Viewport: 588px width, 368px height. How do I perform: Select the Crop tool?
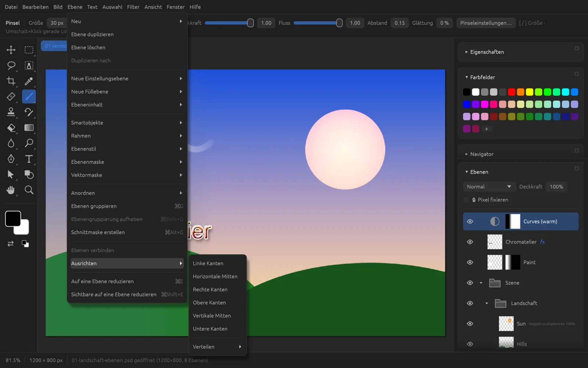click(x=11, y=81)
